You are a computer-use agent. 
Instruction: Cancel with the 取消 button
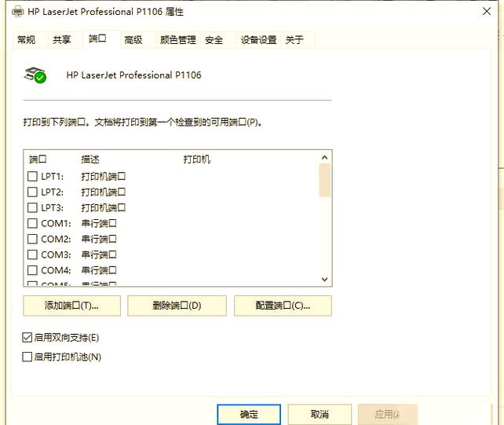point(320,414)
